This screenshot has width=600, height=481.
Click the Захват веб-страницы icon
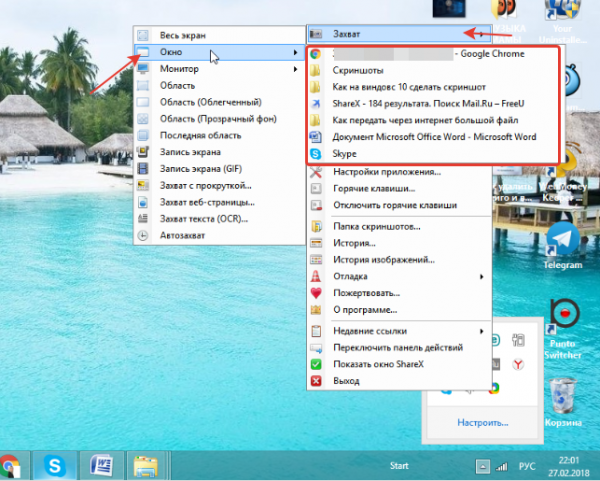pos(143,202)
